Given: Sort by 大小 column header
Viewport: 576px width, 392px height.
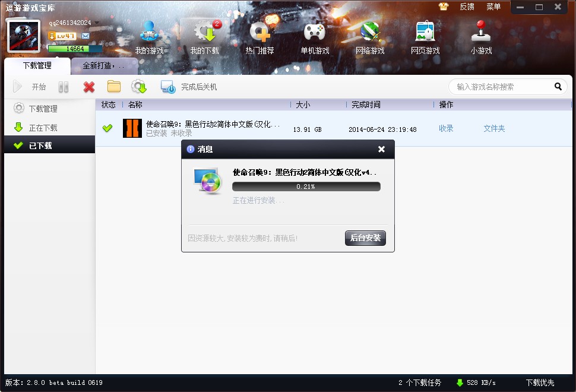Looking at the screenshot, I should [303, 105].
